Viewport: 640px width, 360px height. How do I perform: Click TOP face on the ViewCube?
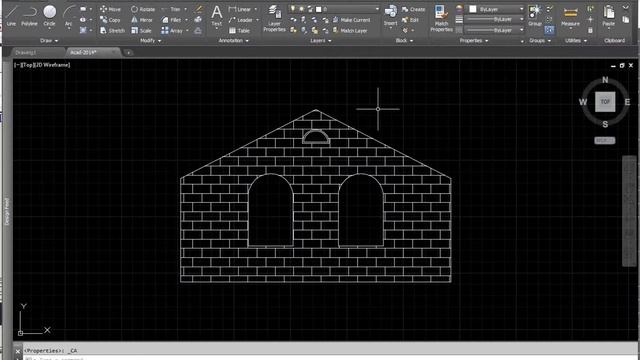pos(605,102)
